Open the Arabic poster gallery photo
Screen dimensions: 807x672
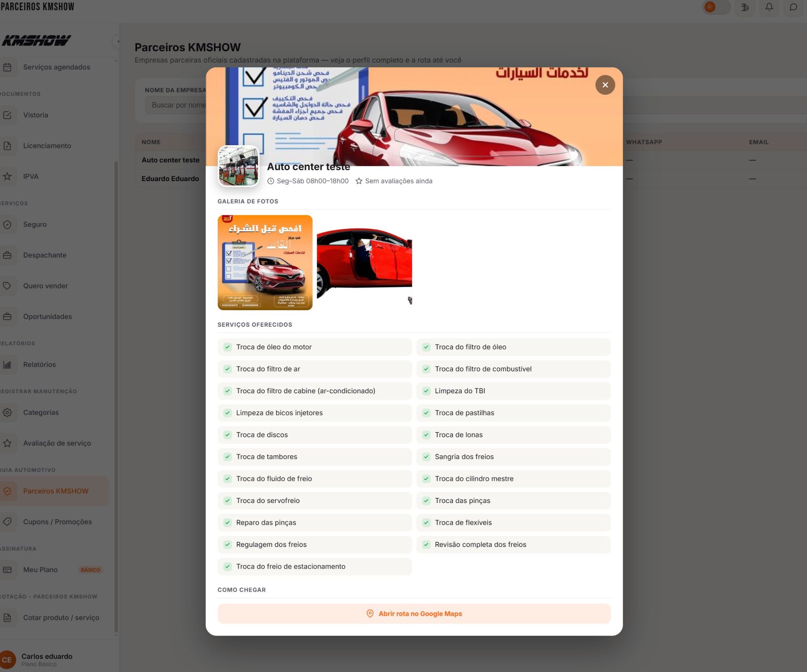pyautogui.click(x=265, y=263)
